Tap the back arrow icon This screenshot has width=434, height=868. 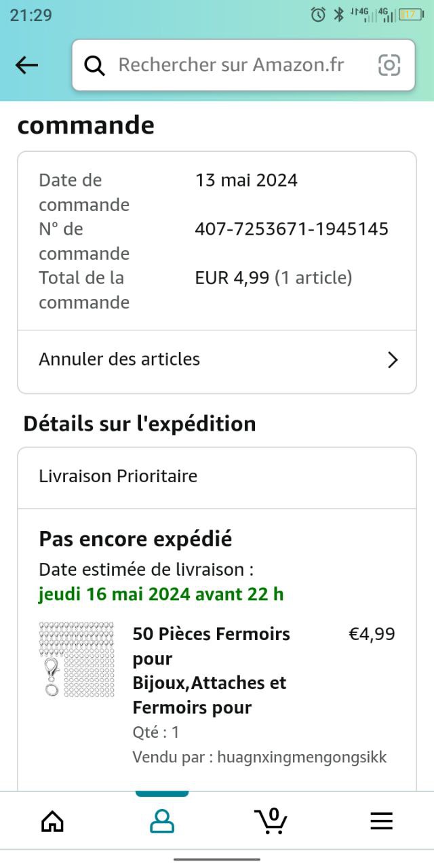[26, 65]
